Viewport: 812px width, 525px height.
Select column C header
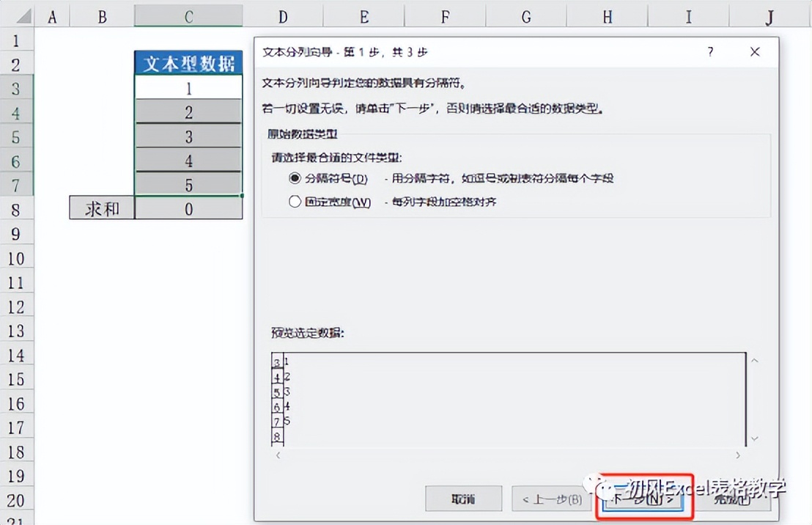coord(188,17)
